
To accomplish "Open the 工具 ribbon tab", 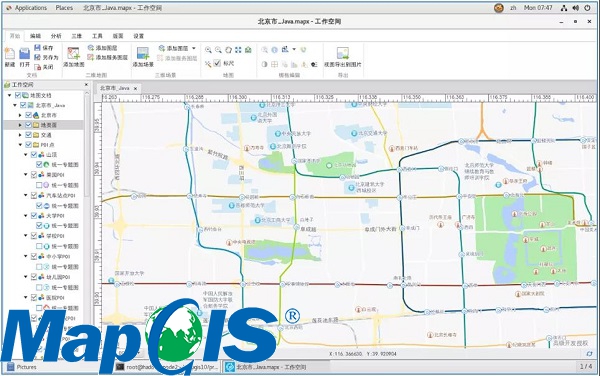I will tap(97, 36).
